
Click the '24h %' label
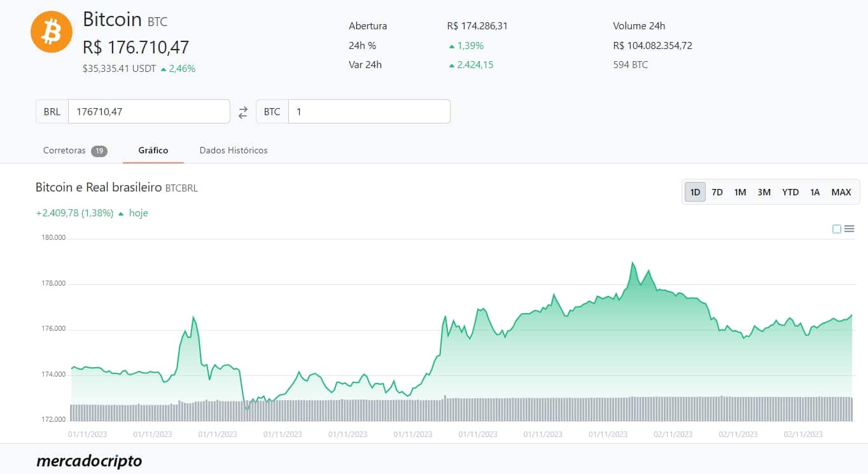coord(363,46)
